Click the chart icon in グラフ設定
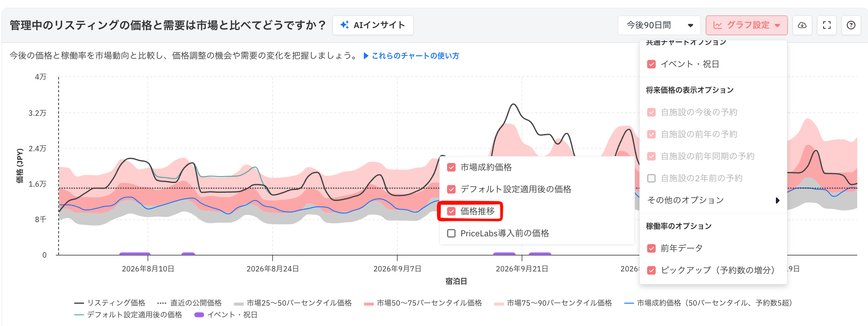 718,25
